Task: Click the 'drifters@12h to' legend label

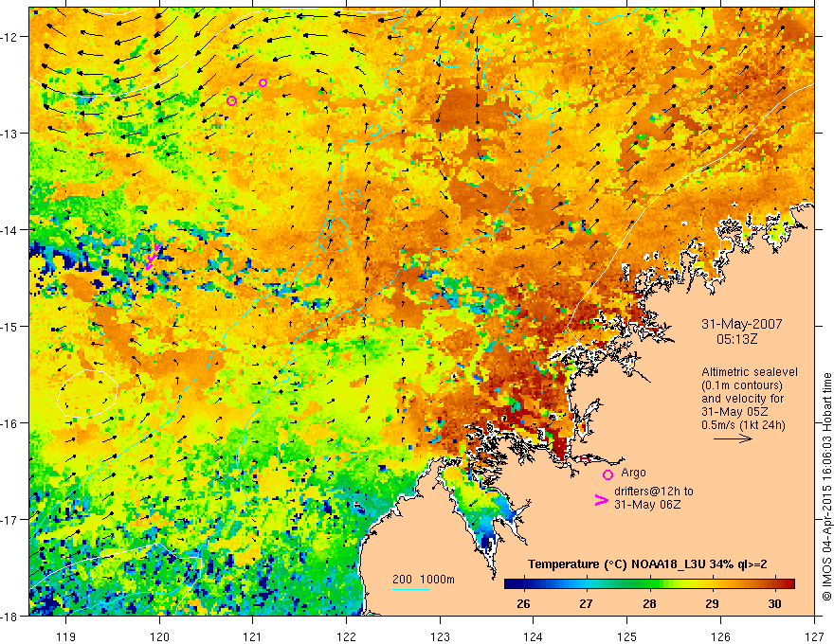Action: coord(654,492)
